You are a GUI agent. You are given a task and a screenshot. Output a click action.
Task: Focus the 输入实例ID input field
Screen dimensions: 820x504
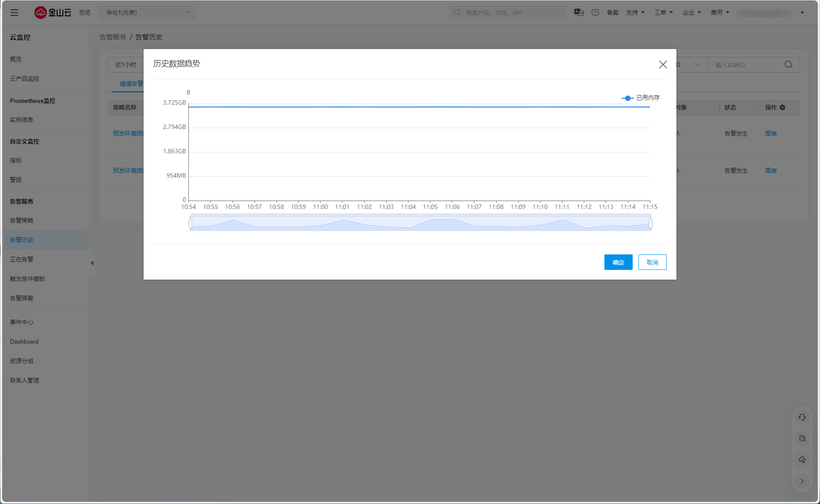(x=747, y=64)
